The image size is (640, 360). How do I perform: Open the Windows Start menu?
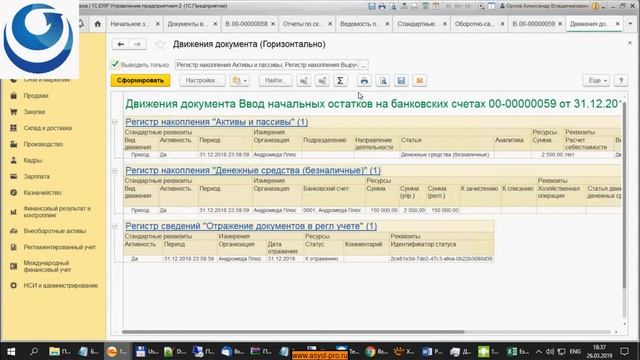11,351
